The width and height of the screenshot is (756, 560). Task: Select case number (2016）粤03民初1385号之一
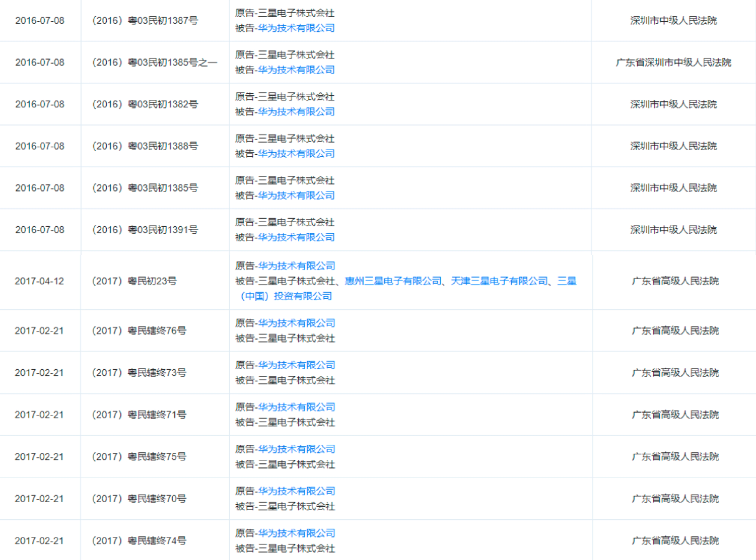click(x=155, y=63)
